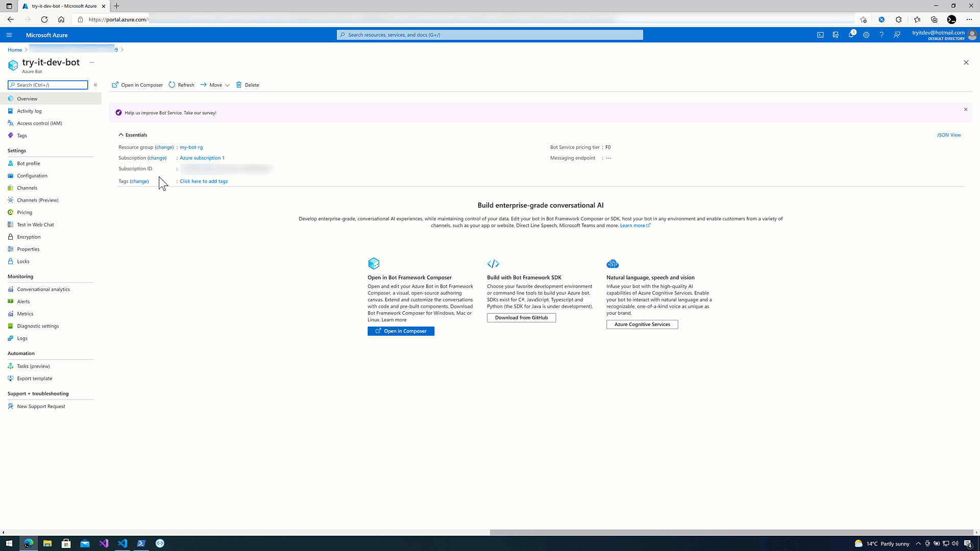Open Azure Cloud Shell icon
Viewport: 980px width, 551px height.
click(820, 35)
